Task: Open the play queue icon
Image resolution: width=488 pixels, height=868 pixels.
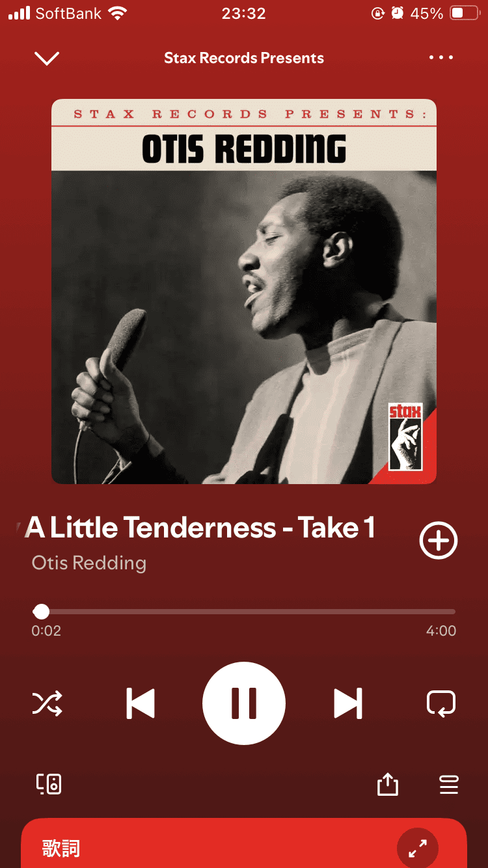Action: (449, 785)
